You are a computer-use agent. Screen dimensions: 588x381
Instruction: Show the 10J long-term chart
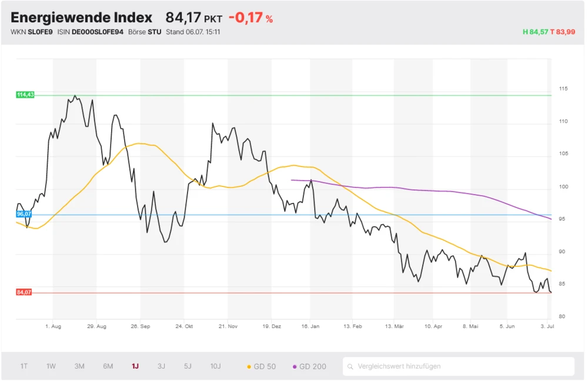tap(216, 366)
